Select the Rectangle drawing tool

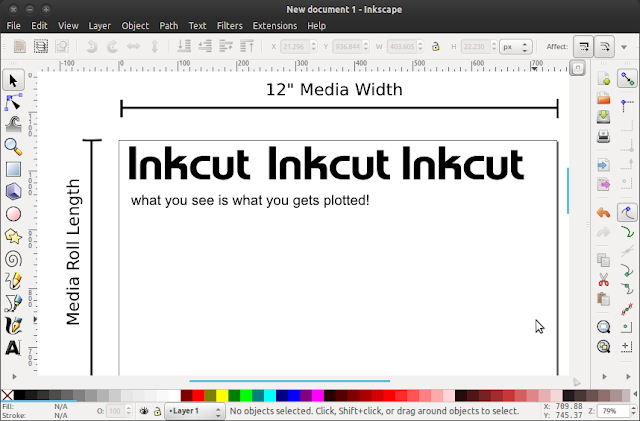13,169
